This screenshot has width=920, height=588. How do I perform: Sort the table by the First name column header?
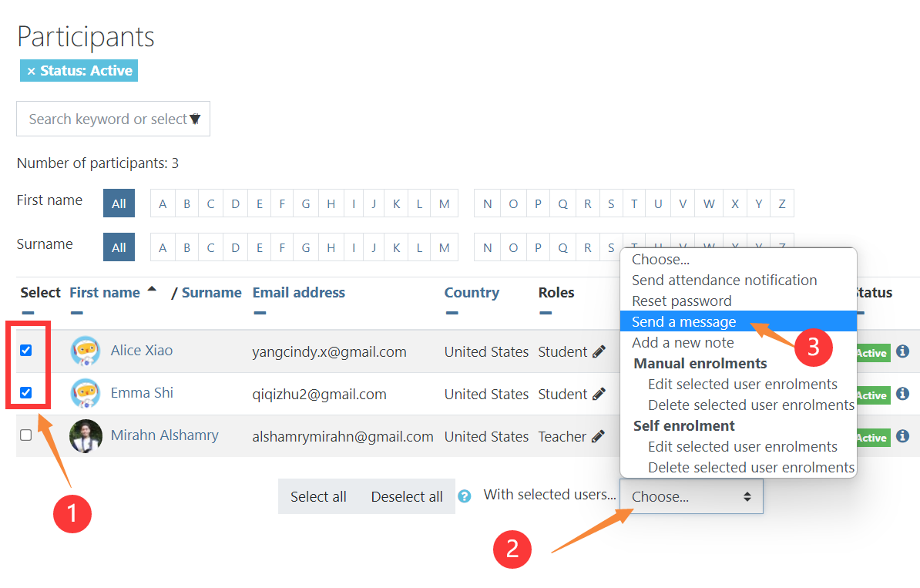click(105, 293)
